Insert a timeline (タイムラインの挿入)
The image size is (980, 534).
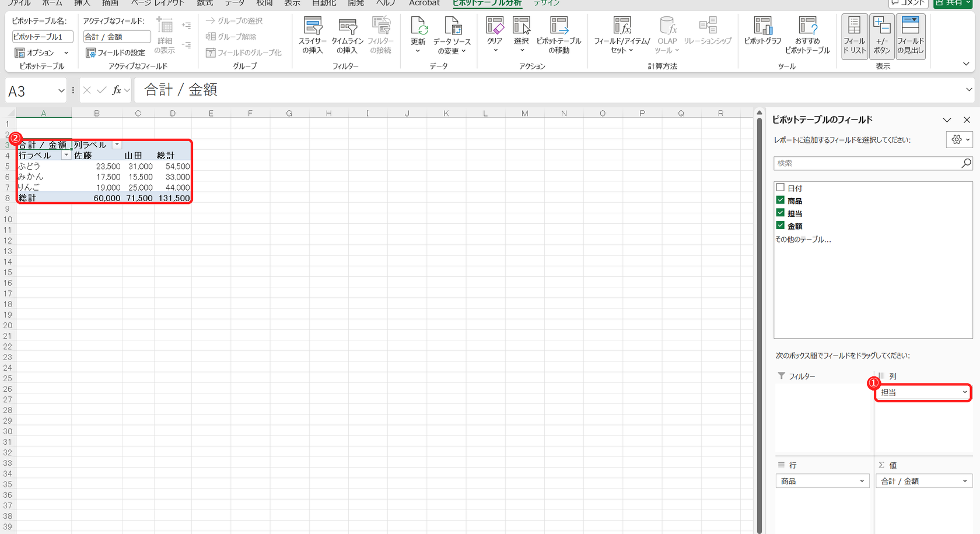click(347, 36)
